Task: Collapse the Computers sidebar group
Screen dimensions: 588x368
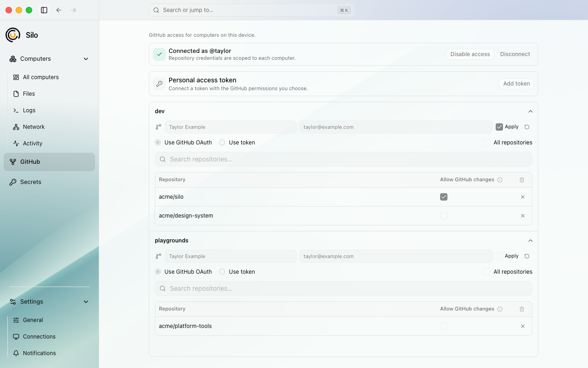Action: (x=86, y=59)
